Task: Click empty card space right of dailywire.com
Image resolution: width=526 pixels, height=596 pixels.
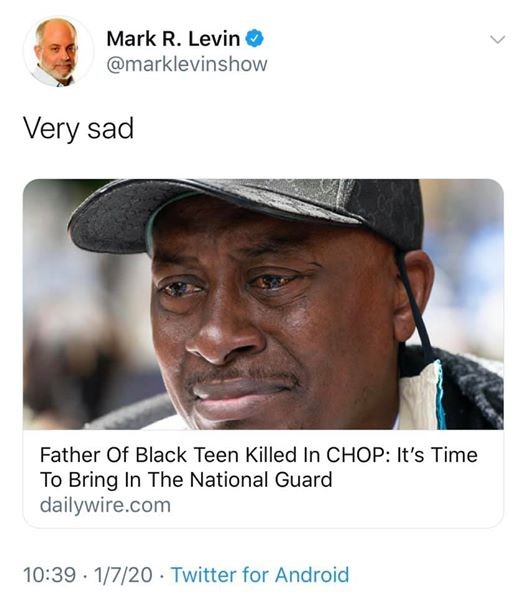Action: click(x=334, y=506)
